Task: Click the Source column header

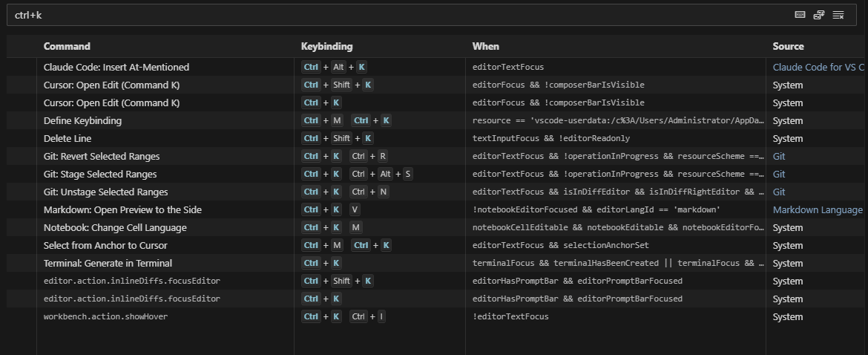Action: pyautogui.click(x=788, y=46)
